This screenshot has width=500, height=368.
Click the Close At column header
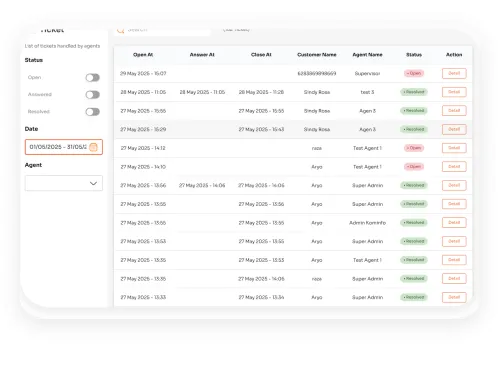[261, 55]
